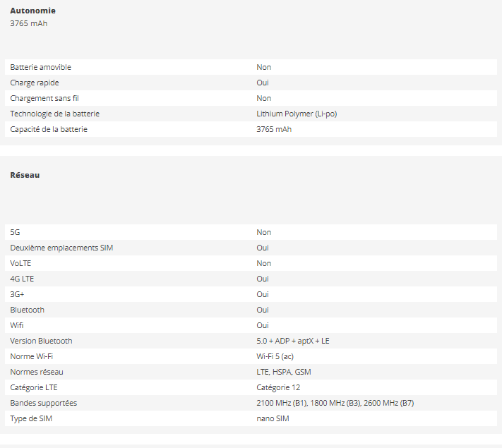The image size is (502, 448).
Task: Select the 5.0 + ADP + aptX + LE value
Action: (x=293, y=341)
